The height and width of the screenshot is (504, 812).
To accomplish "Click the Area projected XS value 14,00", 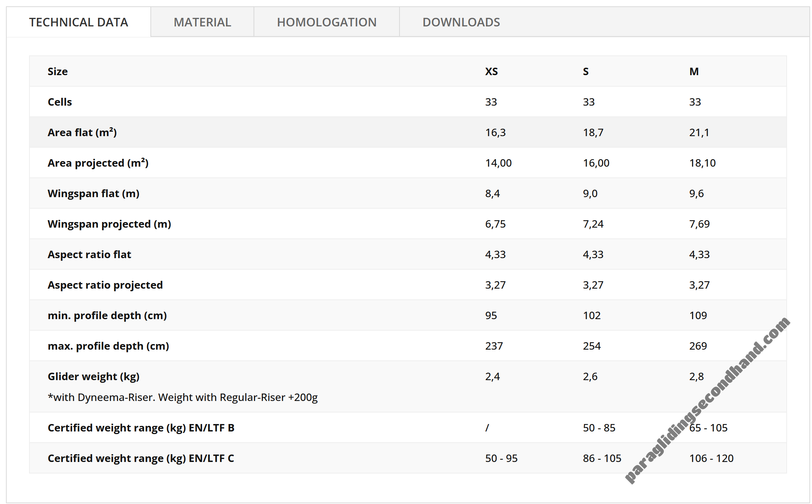I will (x=498, y=163).
